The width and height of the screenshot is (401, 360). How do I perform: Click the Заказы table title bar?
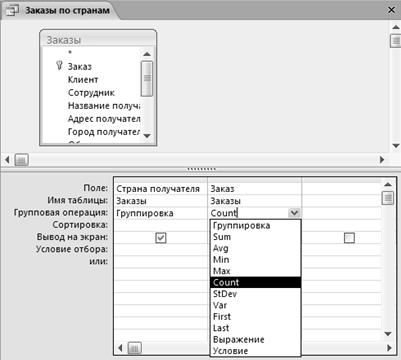(98, 39)
